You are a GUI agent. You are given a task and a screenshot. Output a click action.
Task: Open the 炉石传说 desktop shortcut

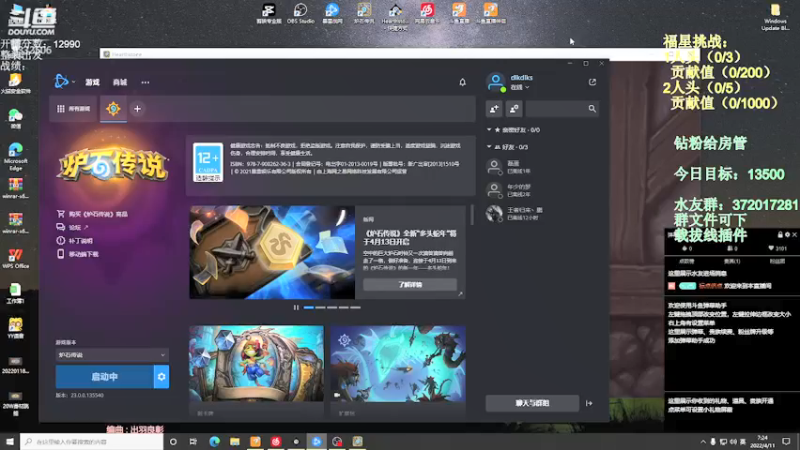click(364, 14)
